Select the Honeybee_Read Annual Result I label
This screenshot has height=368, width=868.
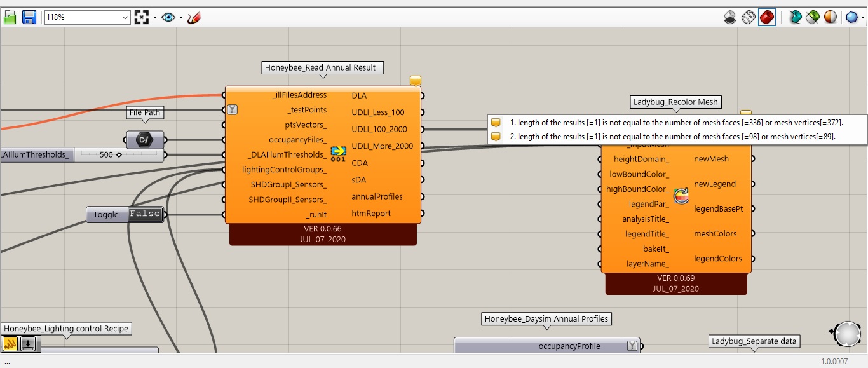323,67
